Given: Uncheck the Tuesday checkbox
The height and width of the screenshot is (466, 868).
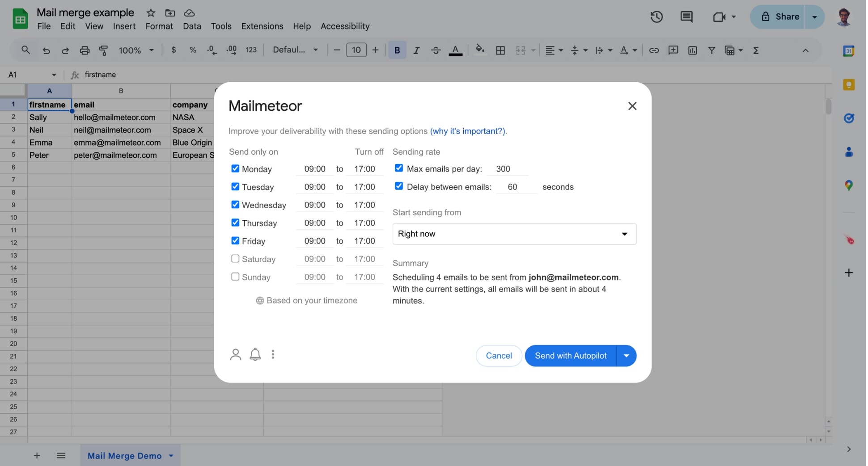Looking at the screenshot, I should tap(235, 186).
